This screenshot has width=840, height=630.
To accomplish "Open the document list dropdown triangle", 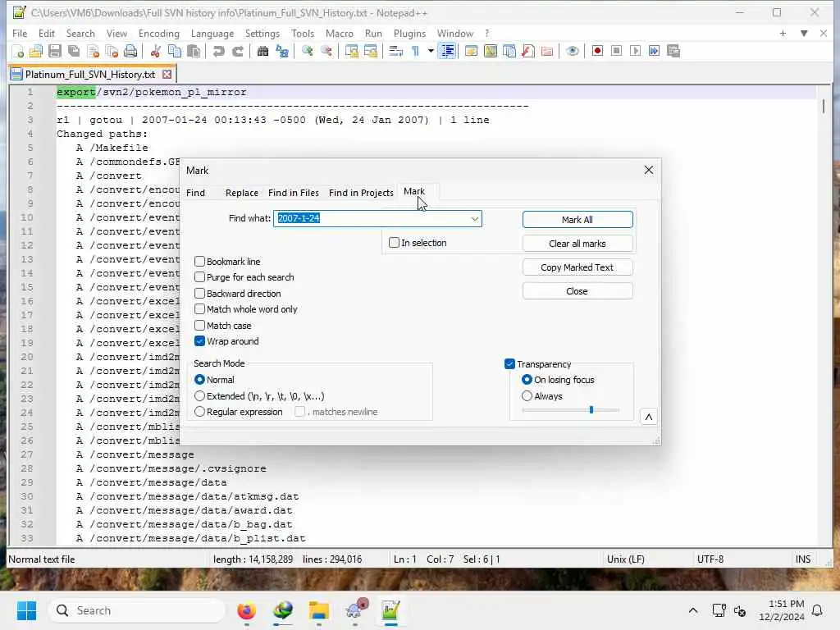I will point(804,33).
